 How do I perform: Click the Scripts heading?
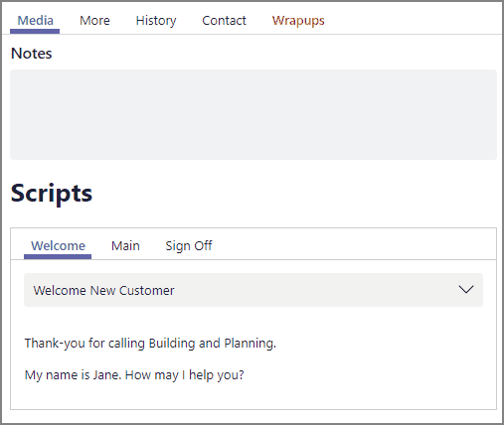[x=52, y=194]
